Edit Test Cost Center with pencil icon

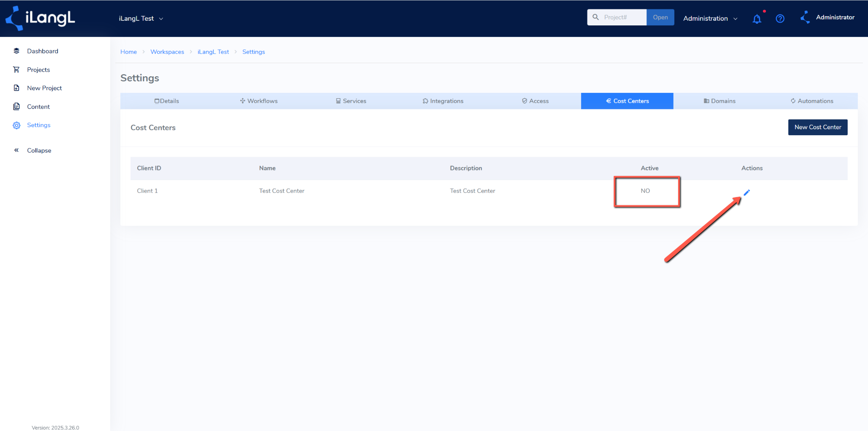(747, 192)
